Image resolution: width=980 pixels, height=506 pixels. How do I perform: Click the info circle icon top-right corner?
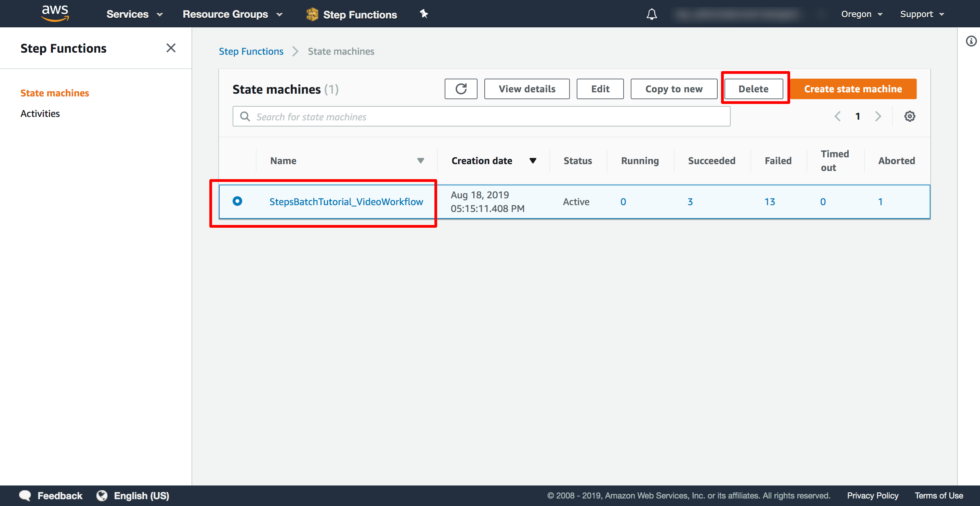[971, 41]
